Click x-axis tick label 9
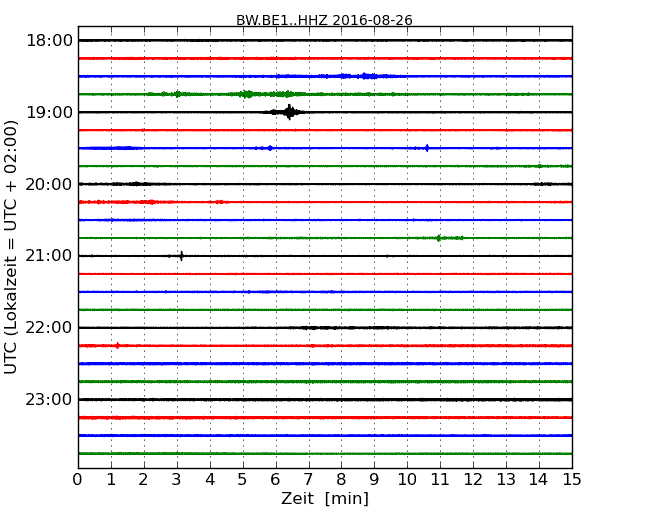This screenshot has width=650, height=520. (374, 479)
